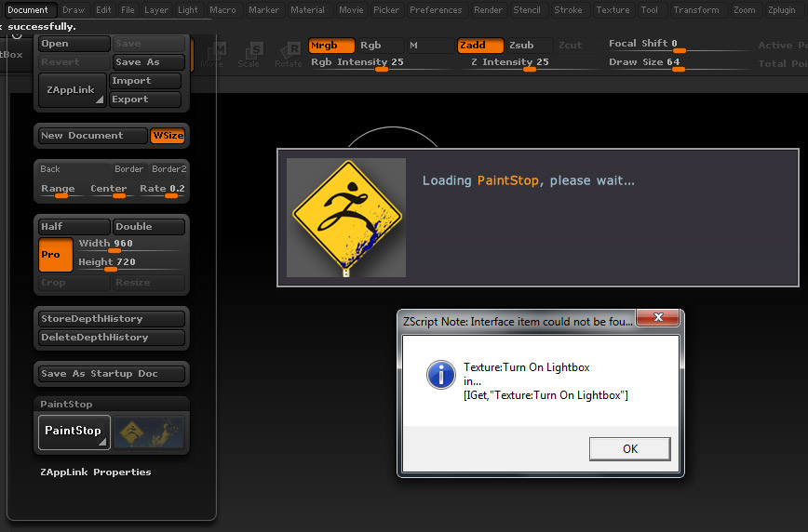
Task: Adjust the Draw Size slider
Action: [679, 63]
